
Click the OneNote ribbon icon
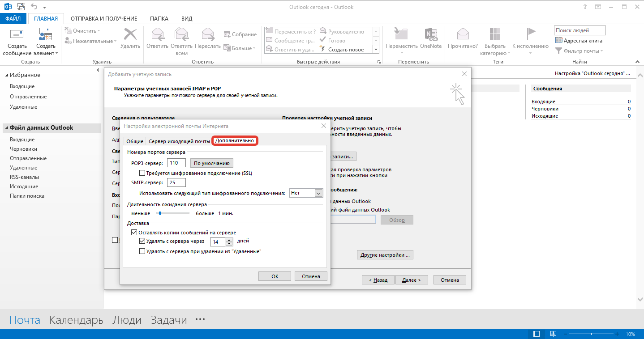(x=430, y=34)
